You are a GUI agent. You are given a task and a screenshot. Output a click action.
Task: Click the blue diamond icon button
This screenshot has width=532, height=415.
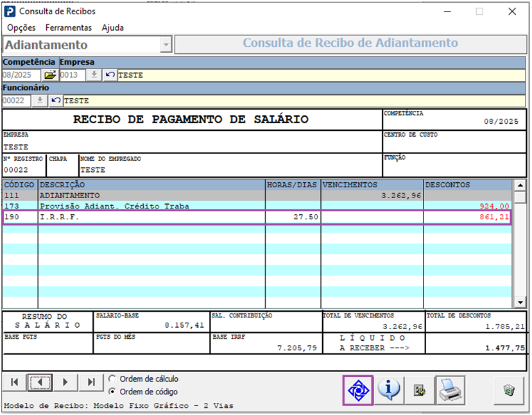click(357, 389)
